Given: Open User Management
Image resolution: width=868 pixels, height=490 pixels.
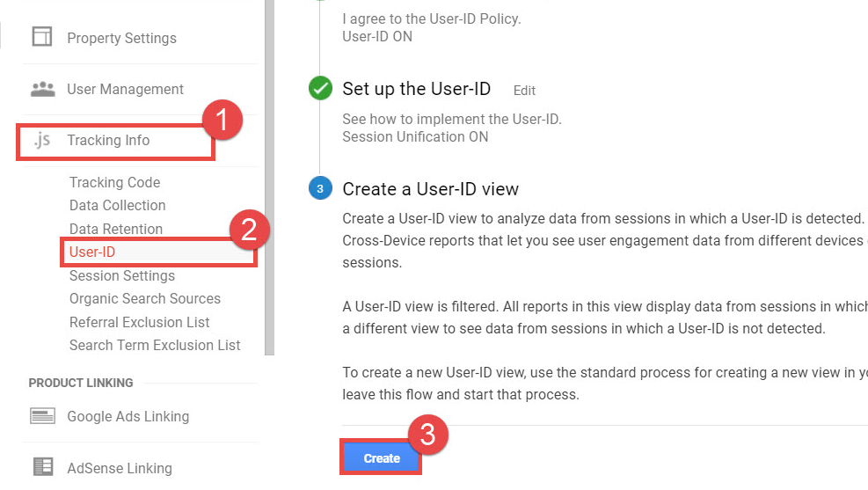Looking at the screenshot, I should (125, 89).
